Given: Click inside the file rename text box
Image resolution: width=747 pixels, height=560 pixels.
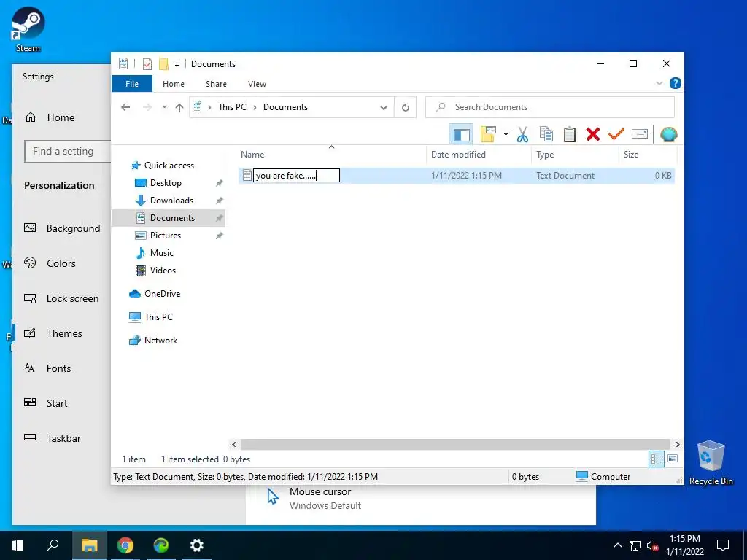Looking at the screenshot, I should 296,176.
